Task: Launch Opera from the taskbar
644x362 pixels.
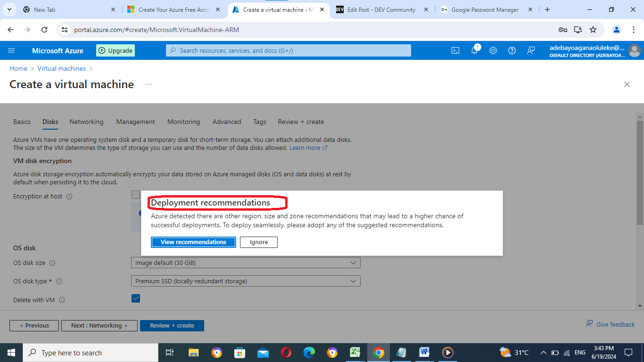Action: 286,353
